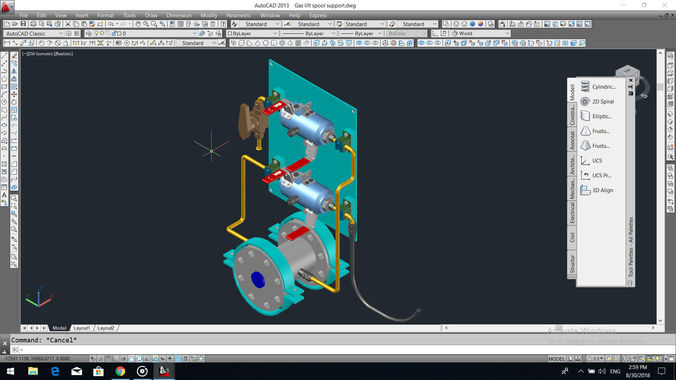The image size is (676, 380).
Task: Click the Undo arrow icon
Action: coord(111,24)
